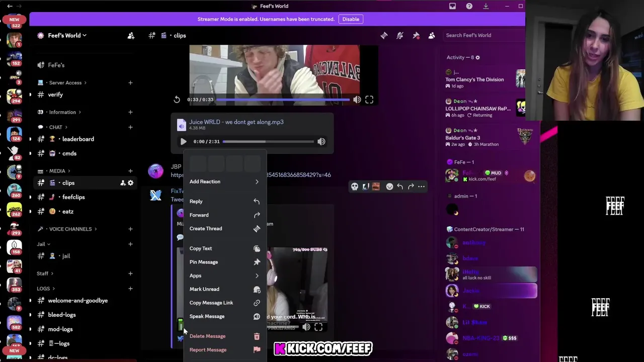This screenshot has width=644, height=362.
Task: Open the Inbox icon in title bar
Action: pyautogui.click(x=452, y=6)
